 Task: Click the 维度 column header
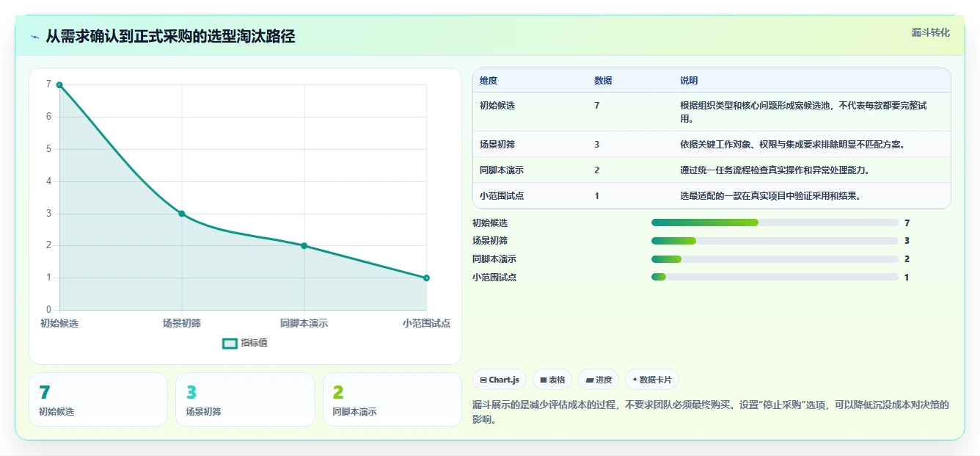(489, 81)
